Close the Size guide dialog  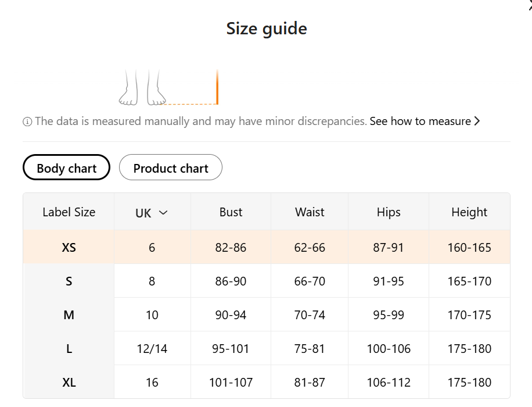[x=530, y=5]
